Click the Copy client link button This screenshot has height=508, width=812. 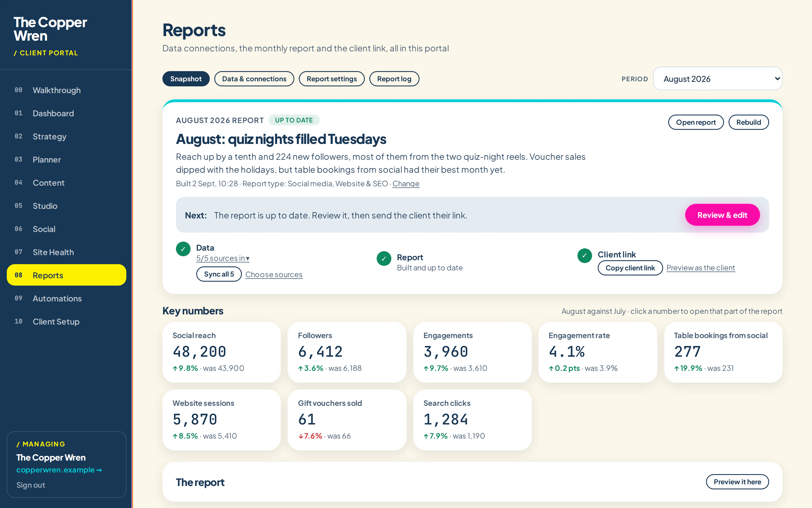[630, 268]
